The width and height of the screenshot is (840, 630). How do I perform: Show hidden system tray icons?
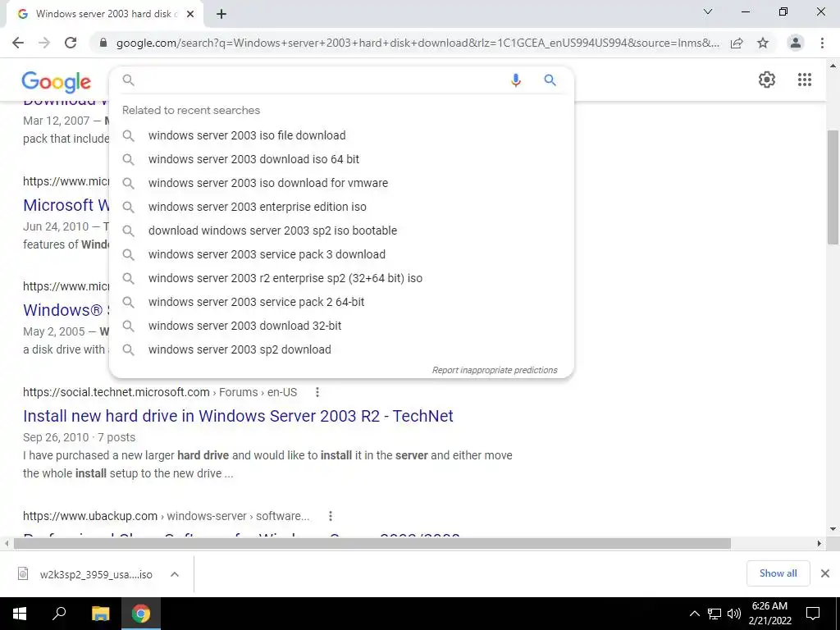coord(694,614)
